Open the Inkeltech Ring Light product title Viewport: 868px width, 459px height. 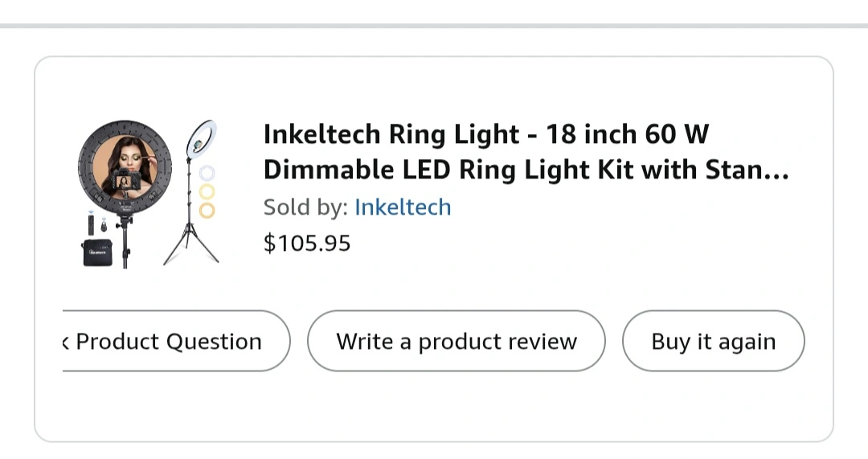click(485, 134)
